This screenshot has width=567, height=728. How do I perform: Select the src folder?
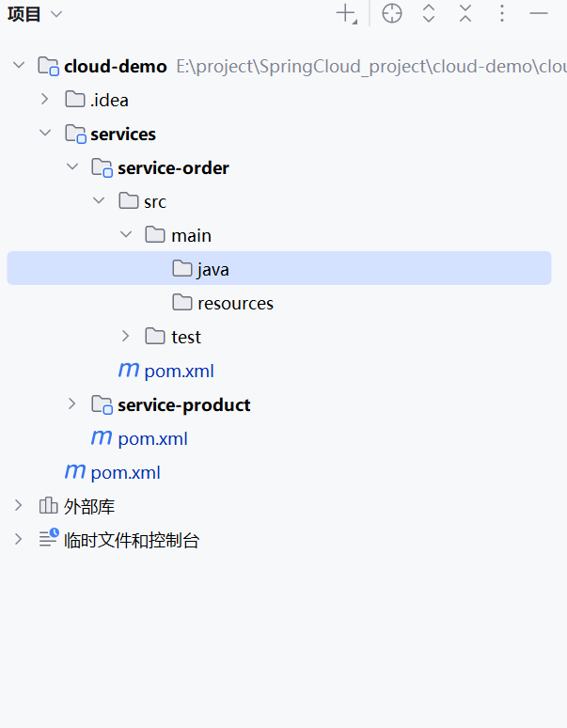click(x=154, y=201)
